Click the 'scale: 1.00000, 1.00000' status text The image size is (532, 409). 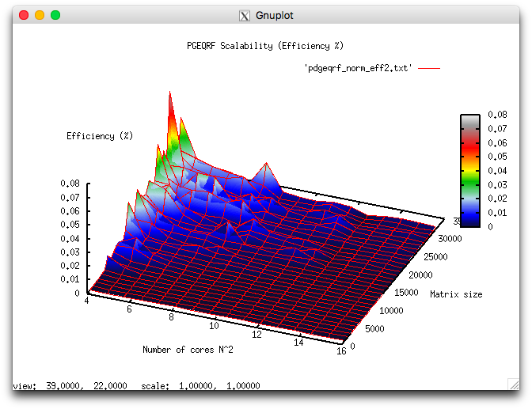click(200, 385)
